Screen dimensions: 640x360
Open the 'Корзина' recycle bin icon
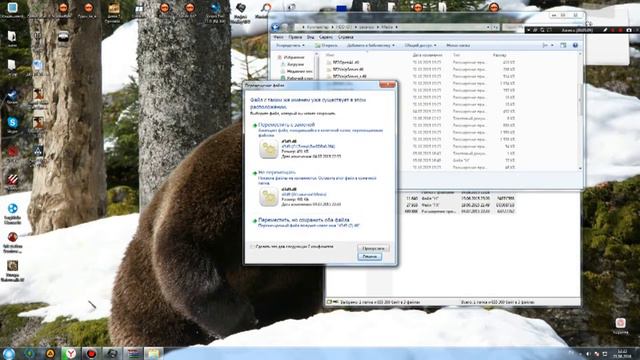(620, 326)
